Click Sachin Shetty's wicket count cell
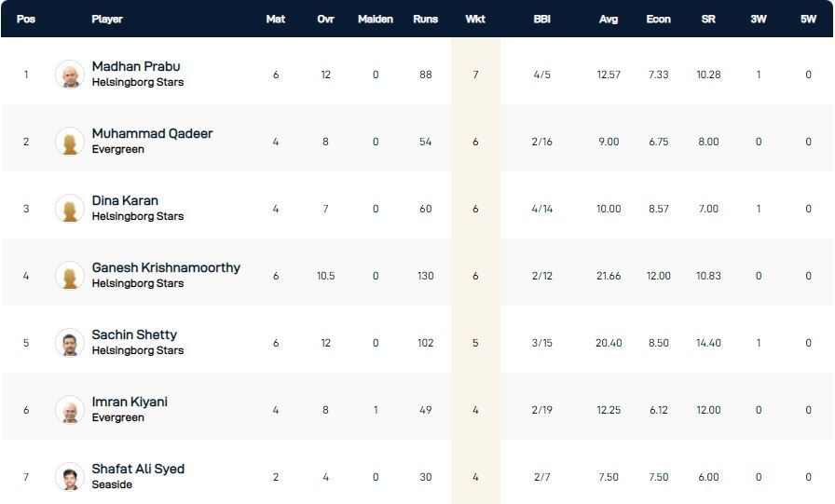Screen dimensions: 835x504 pos(475,343)
